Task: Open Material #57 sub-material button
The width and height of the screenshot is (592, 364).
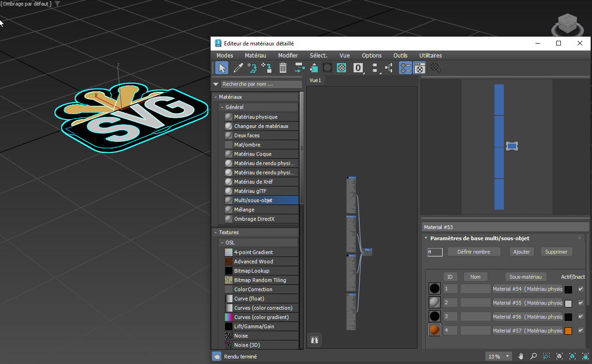Action: [x=527, y=331]
